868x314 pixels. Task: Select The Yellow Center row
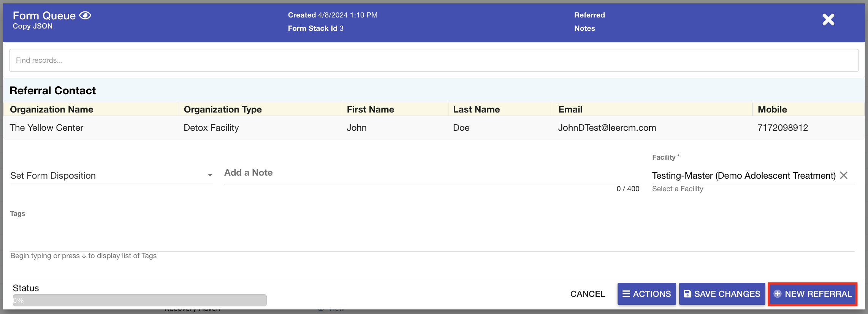[x=46, y=128]
